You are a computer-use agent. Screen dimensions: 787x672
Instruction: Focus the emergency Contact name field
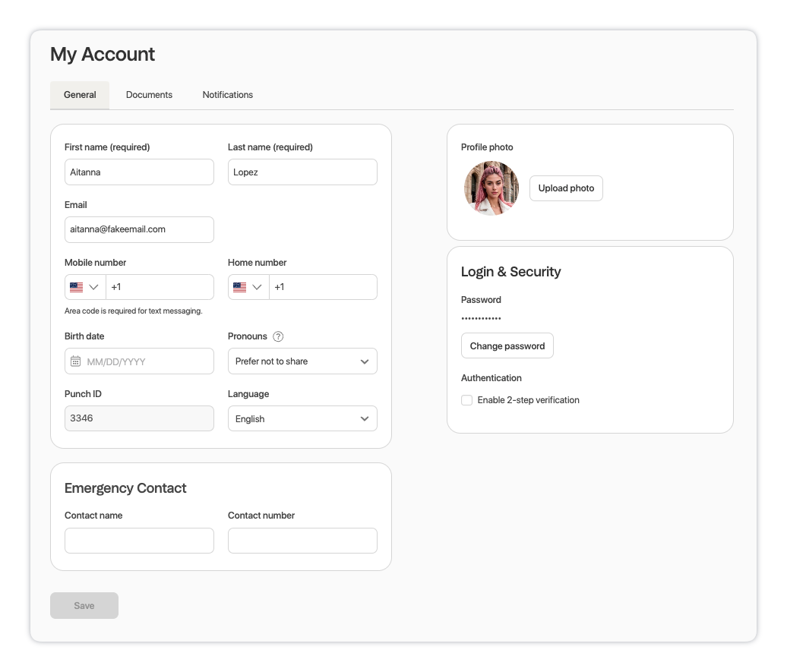(x=139, y=541)
